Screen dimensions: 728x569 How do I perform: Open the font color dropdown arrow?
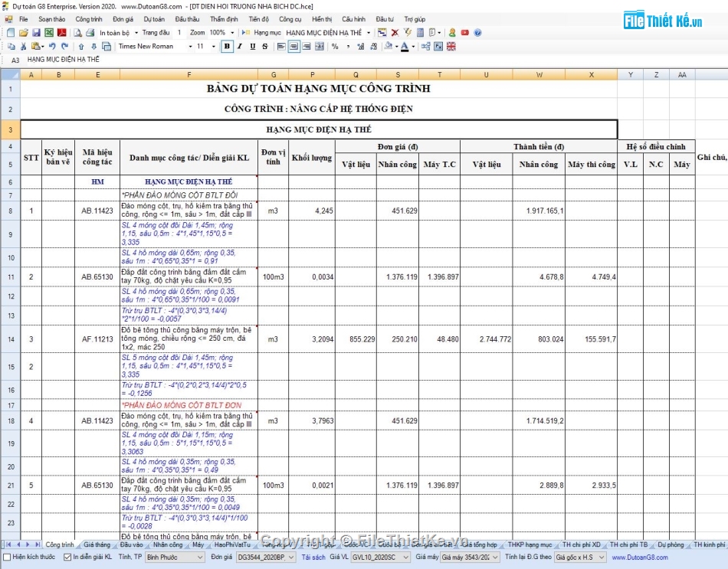[x=413, y=47]
